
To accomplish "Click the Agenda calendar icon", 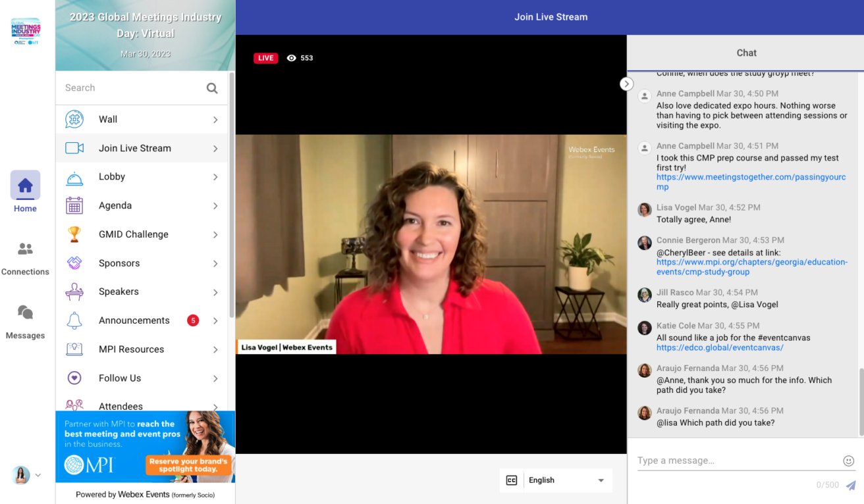I will tap(74, 206).
